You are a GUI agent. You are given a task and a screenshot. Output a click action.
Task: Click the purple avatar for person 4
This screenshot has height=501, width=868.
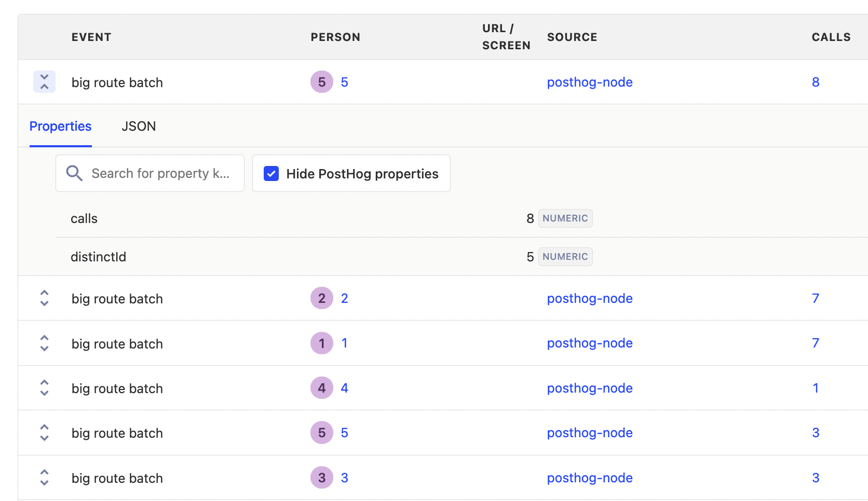[322, 388]
